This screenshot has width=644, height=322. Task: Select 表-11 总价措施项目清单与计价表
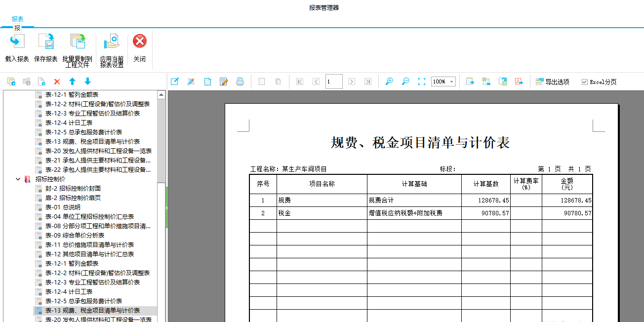(90, 244)
